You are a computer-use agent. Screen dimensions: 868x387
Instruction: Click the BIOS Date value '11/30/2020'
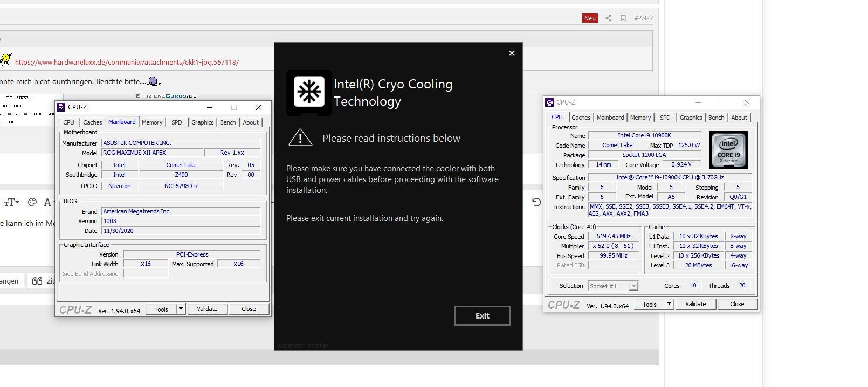pos(181,231)
